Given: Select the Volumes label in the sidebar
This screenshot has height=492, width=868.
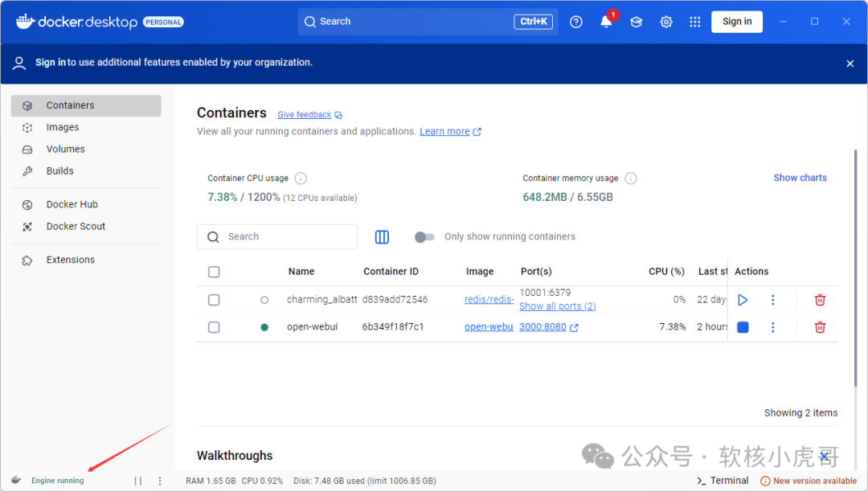Looking at the screenshot, I should [x=65, y=149].
